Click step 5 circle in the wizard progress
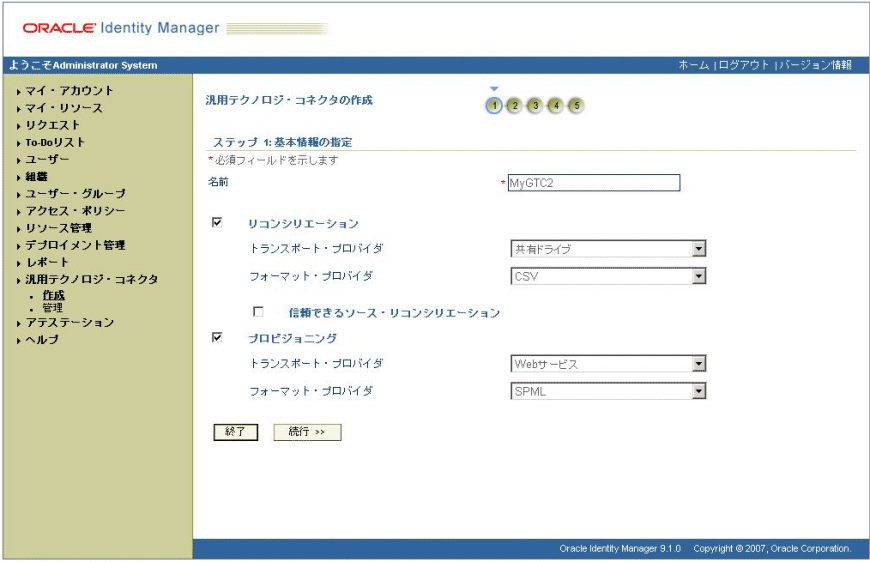The height and width of the screenshot is (562, 870). pos(576,105)
